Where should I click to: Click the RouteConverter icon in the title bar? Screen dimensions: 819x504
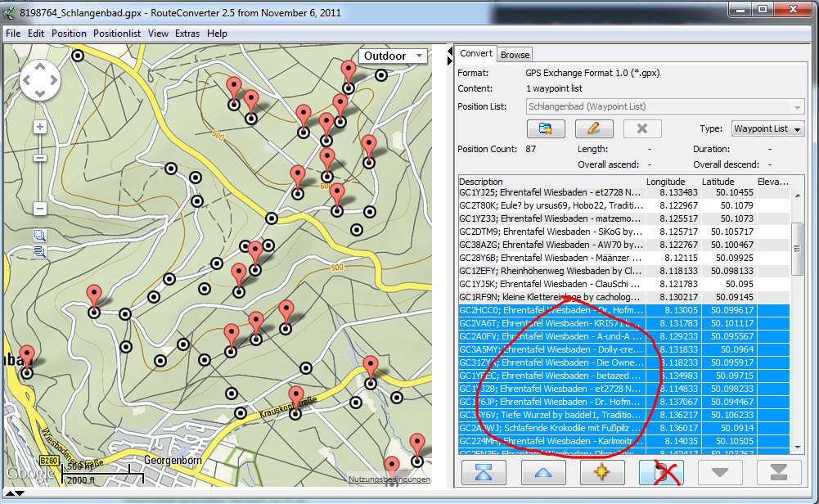9,12
